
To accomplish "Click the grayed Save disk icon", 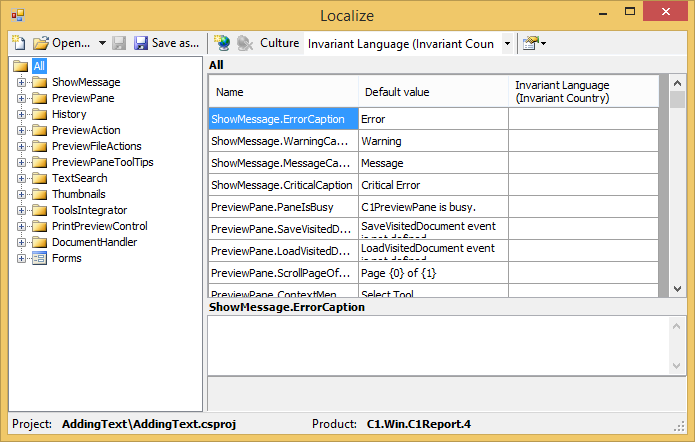I will point(119,43).
